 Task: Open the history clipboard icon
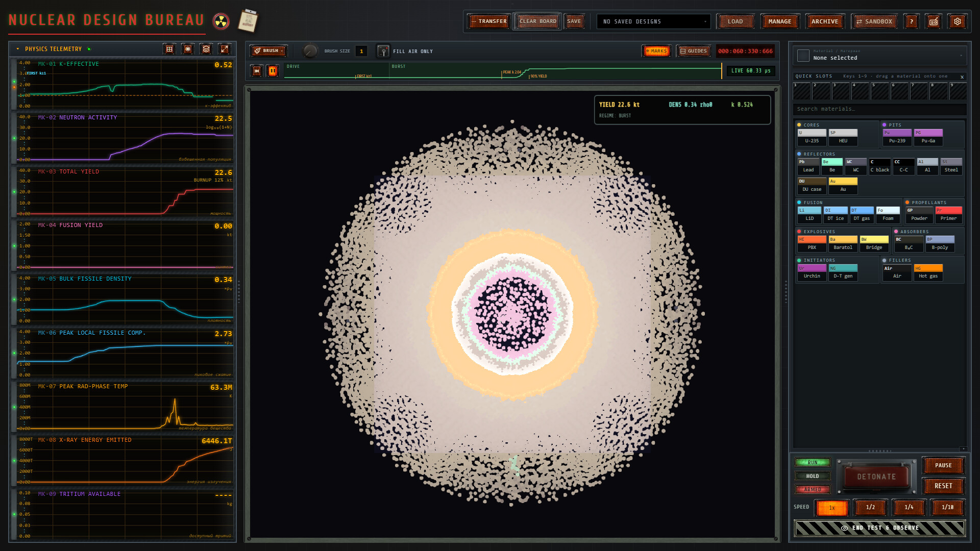(x=249, y=21)
